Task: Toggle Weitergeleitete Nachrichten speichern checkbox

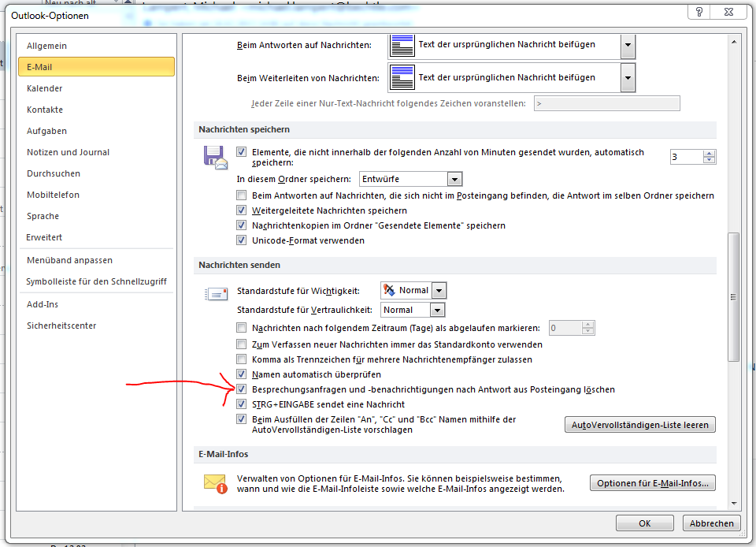Action: [241, 210]
